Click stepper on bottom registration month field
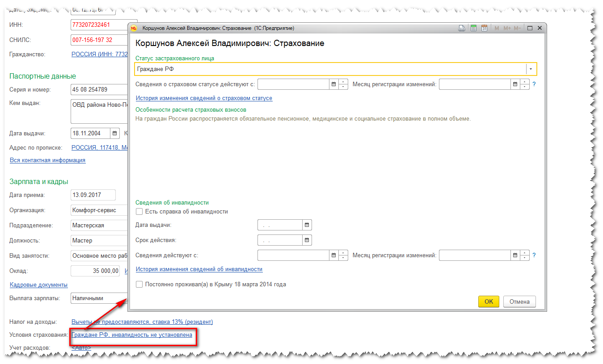This screenshot has width=603, height=364. [525, 255]
